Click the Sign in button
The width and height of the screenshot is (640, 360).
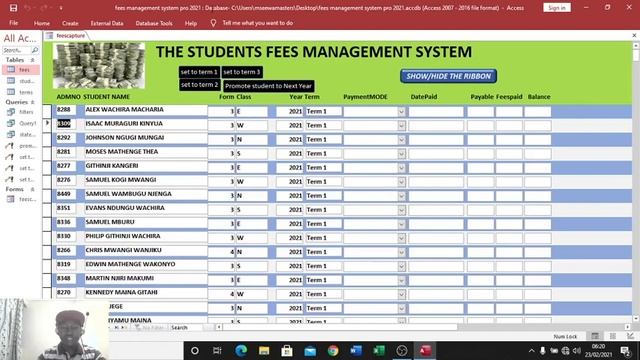(557, 8)
